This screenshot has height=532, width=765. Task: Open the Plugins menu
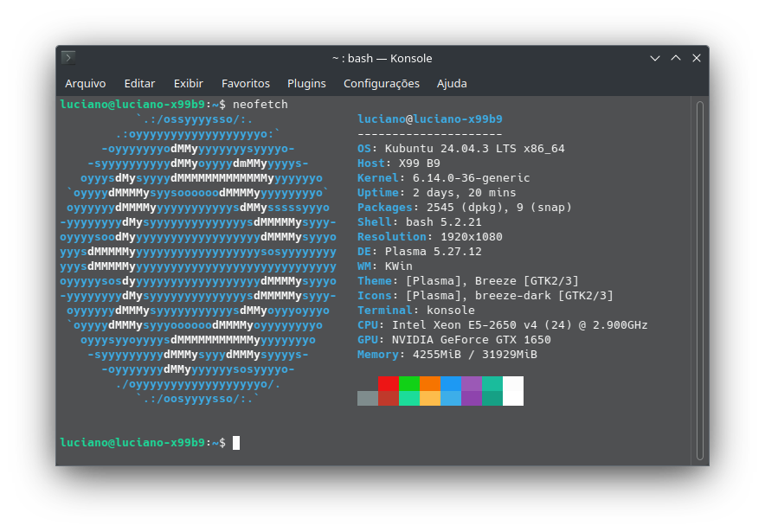click(306, 84)
